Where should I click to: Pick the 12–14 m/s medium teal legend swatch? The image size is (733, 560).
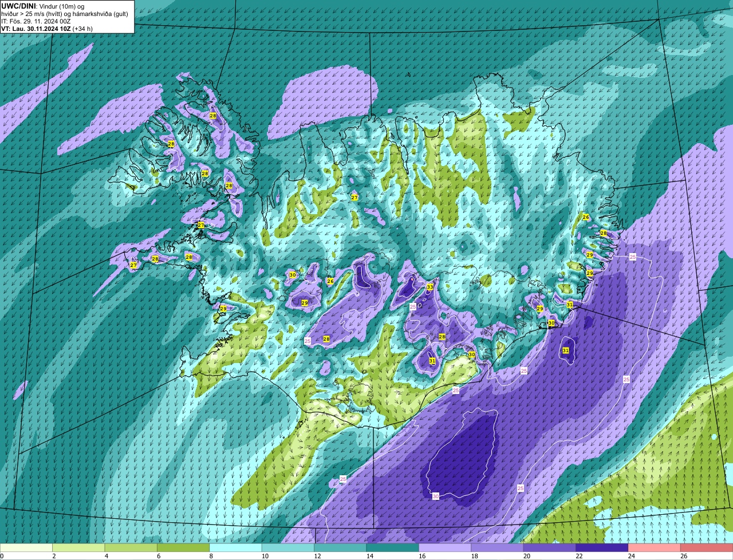coord(341,547)
